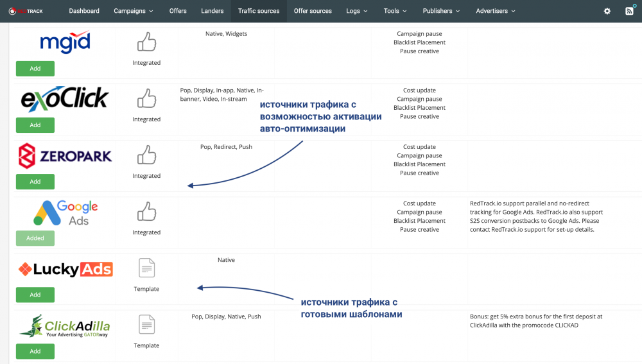Expand the Campaigns dropdown menu
This screenshot has width=642, height=364.
coord(134,11)
